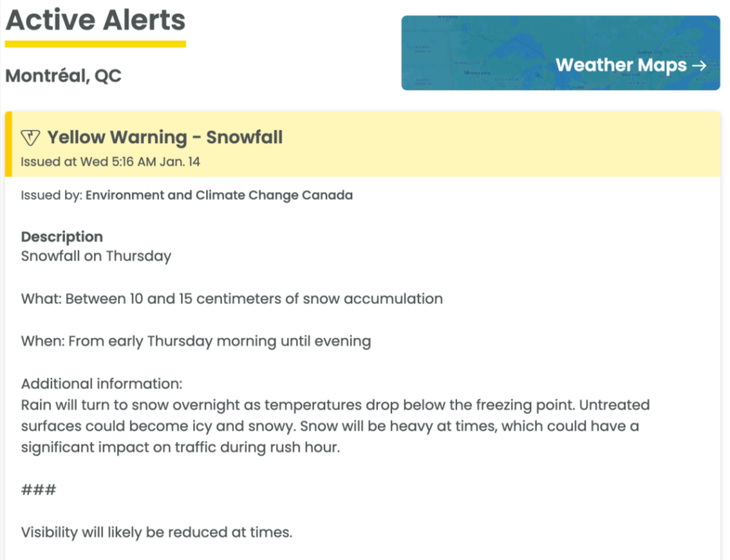Click the Issued by label
The height and width of the screenshot is (560, 730).
click(51, 195)
